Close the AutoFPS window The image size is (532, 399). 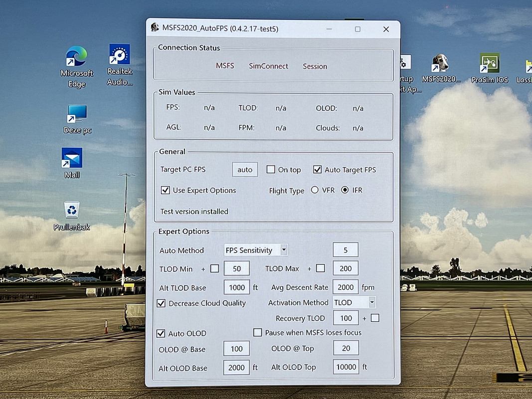point(386,29)
